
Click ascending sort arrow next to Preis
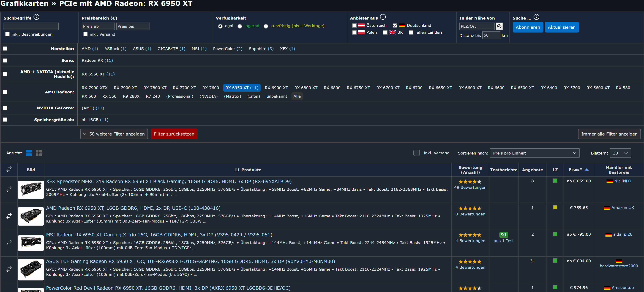point(586,170)
